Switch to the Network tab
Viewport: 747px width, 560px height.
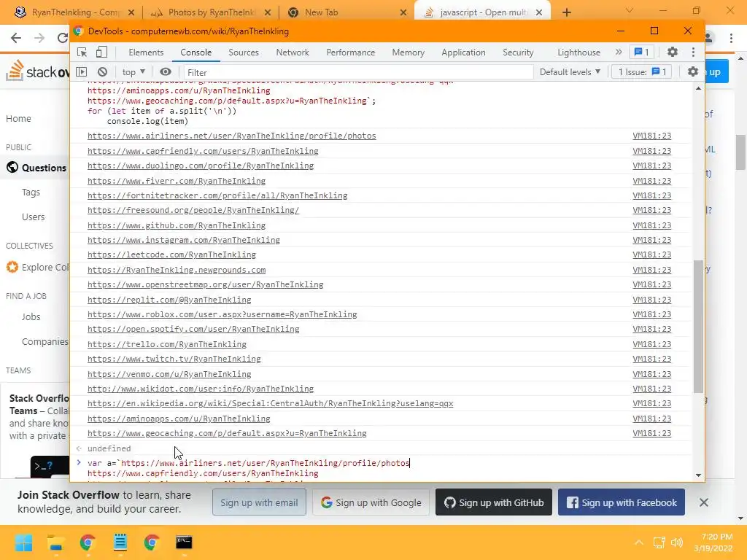(293, 52)
